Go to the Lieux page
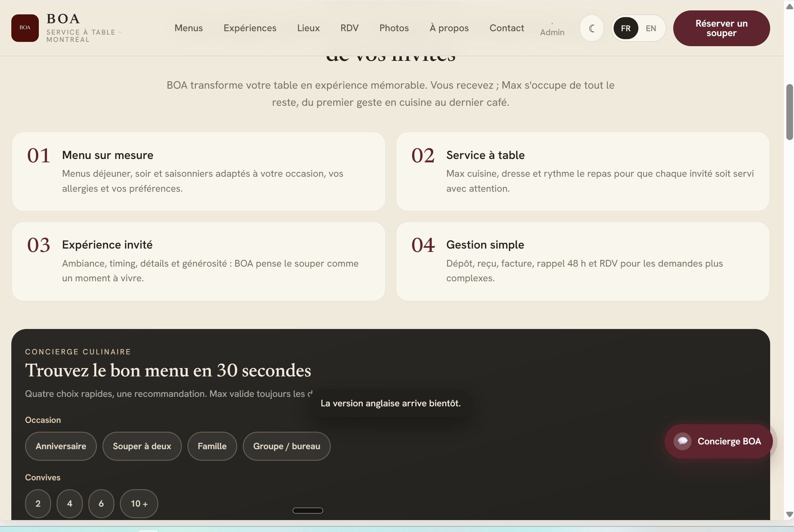Screen dimensions: 794x532 [x=308, y=28]
